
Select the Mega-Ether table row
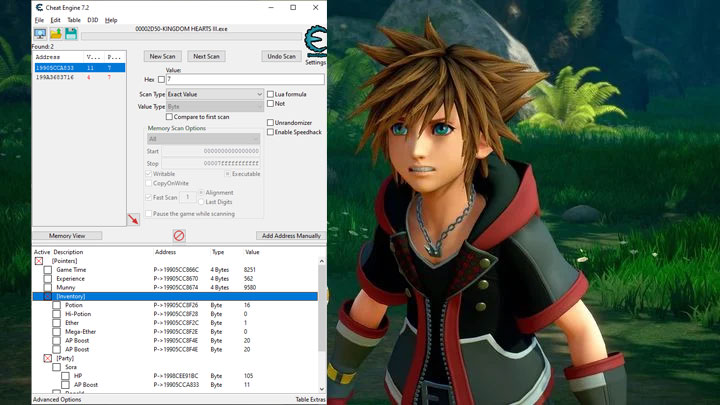coord(175,332)
